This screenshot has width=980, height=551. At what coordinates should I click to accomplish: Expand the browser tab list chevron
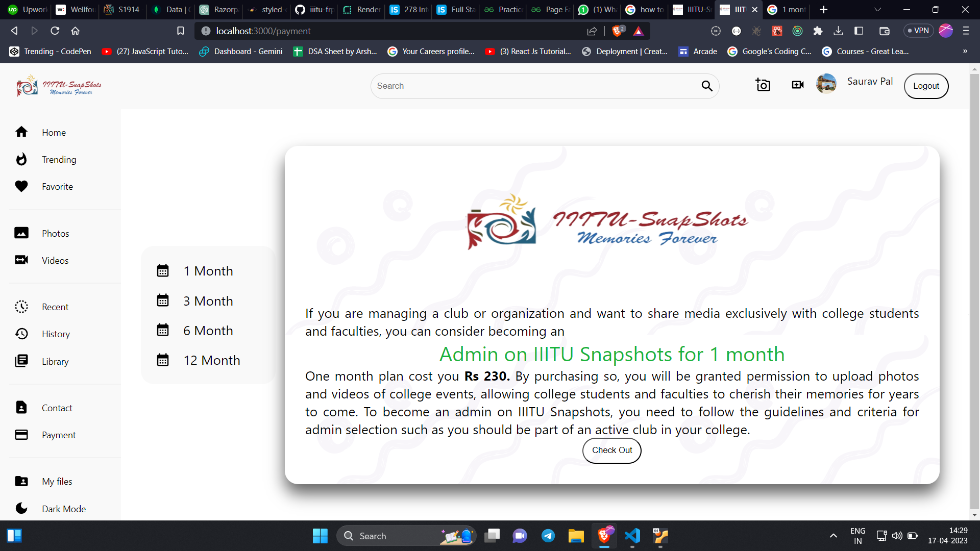tap(877, 10)
